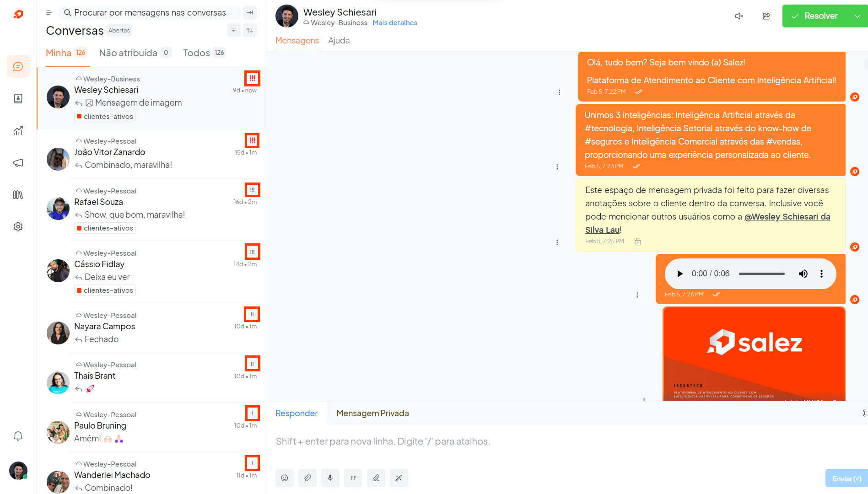Viewport: 868px width, 494px height.
Task: Open the Campaigns megaphone icon
Action: 18,163
